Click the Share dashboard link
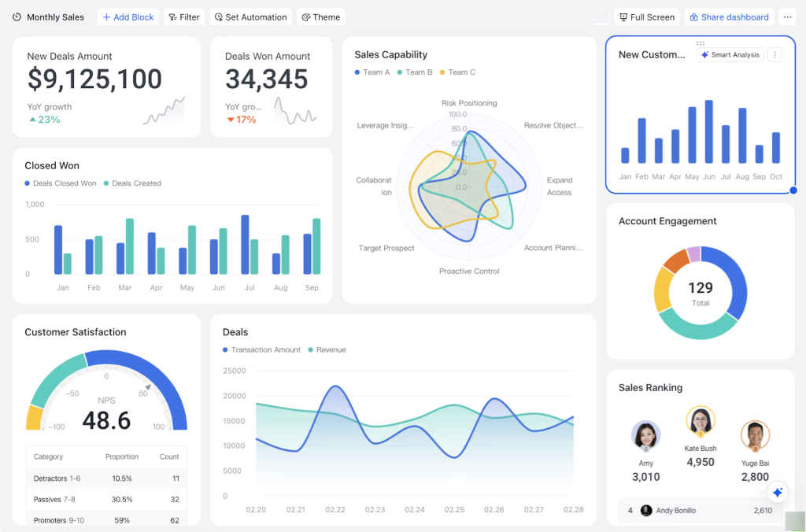The width and height of the screenshot is (806, 532). click(x=729, y=17)
